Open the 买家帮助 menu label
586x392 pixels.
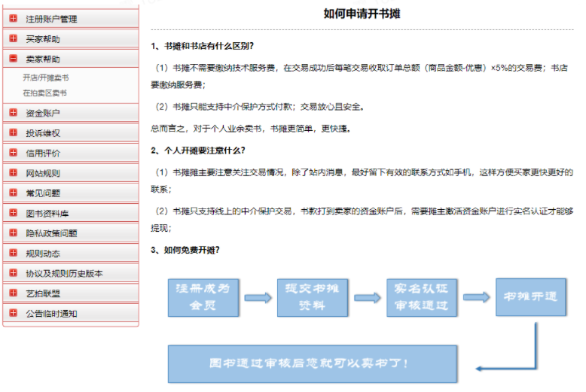coord(43,39)
